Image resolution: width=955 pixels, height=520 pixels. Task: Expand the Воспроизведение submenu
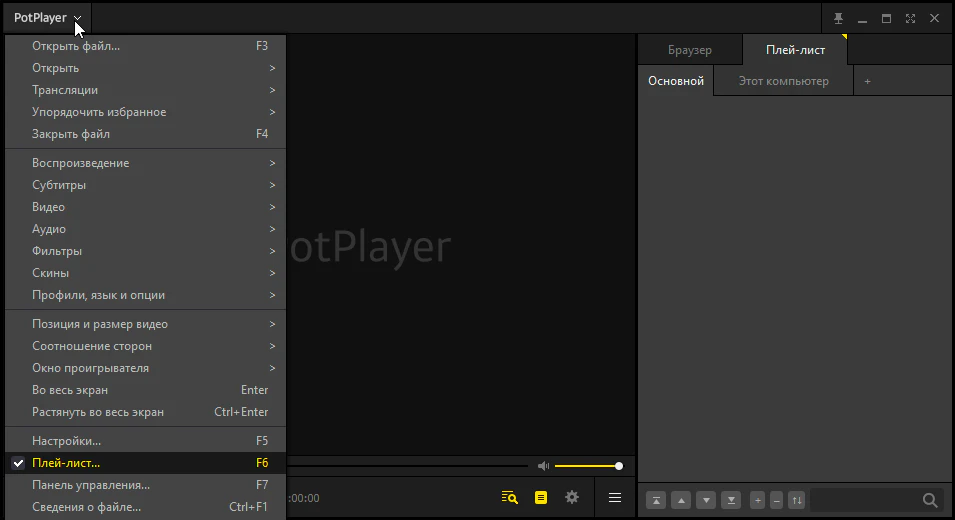click(80, 163)
